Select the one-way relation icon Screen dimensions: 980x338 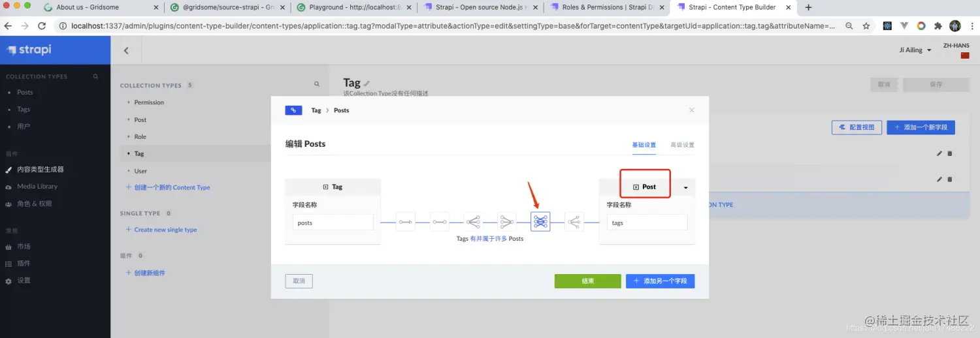pyautogui.click(x=406, y=223)
